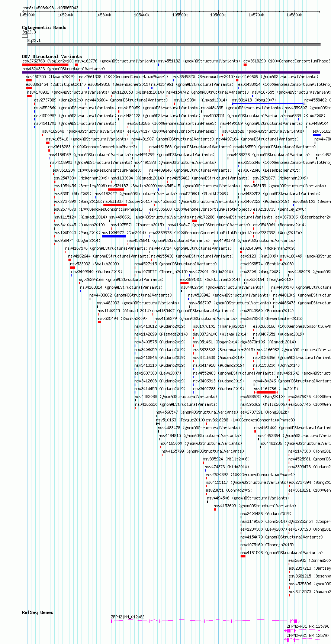Open ZFPM2-AS1|NR_125797 gene label
Image resolution: width=331 pixels, height=644 pixels.
[308, 635]
